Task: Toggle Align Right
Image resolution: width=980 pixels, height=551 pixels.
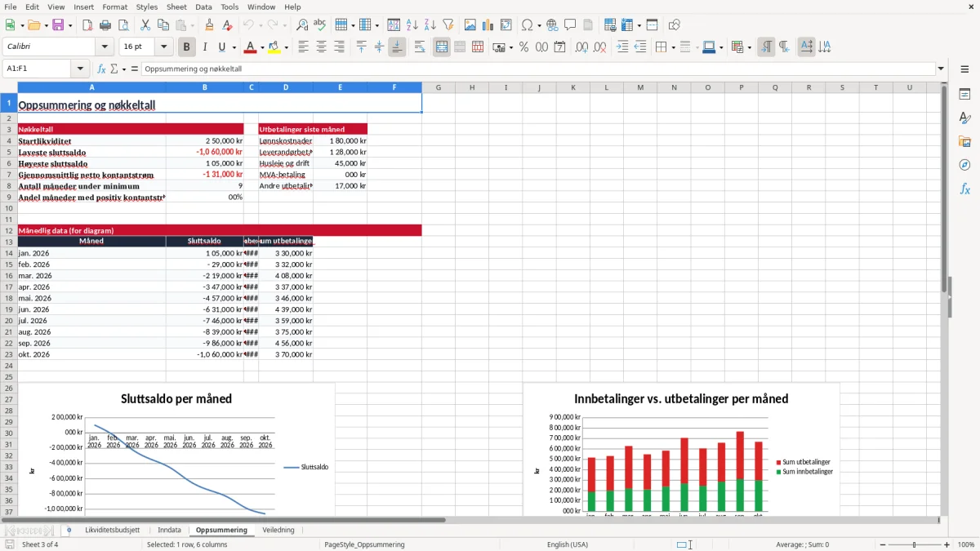Action: 339,47
